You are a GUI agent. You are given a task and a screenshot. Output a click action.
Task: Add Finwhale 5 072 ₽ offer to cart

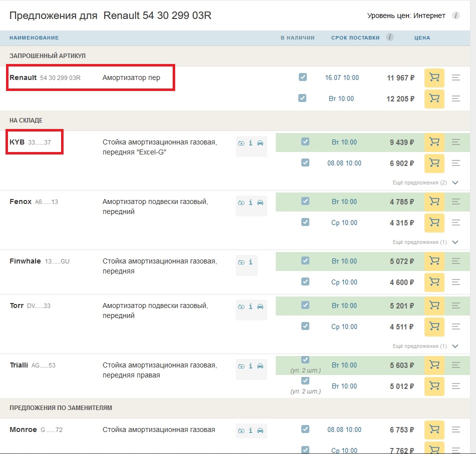click(434, 261)
